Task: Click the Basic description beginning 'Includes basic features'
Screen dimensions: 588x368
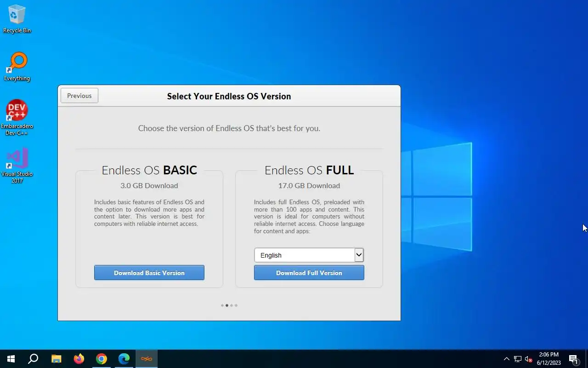Action: 149,213
